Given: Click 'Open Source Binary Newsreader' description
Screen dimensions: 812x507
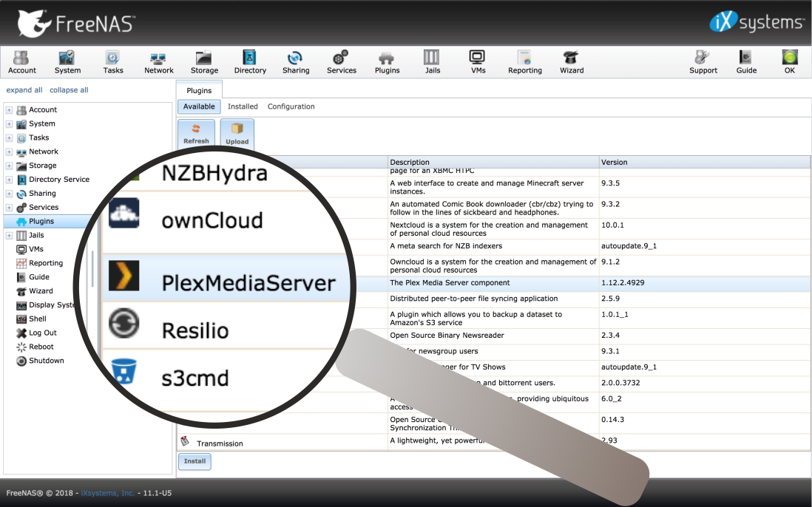Looking at the screenshot, I should (447, 336).
